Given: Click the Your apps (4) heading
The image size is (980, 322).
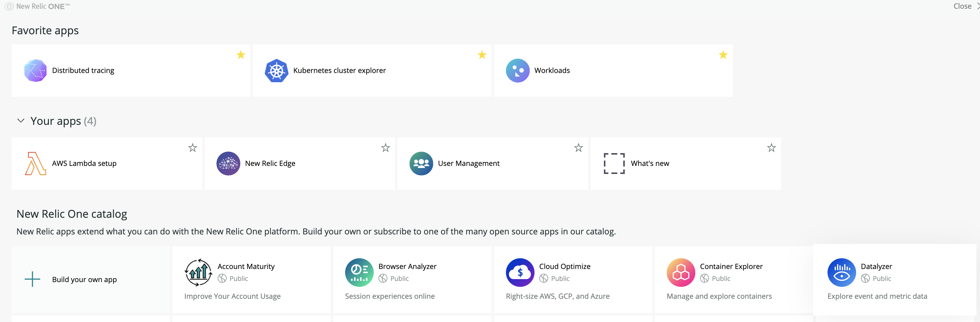Looking at the screenshot, I should pos(63,121).
